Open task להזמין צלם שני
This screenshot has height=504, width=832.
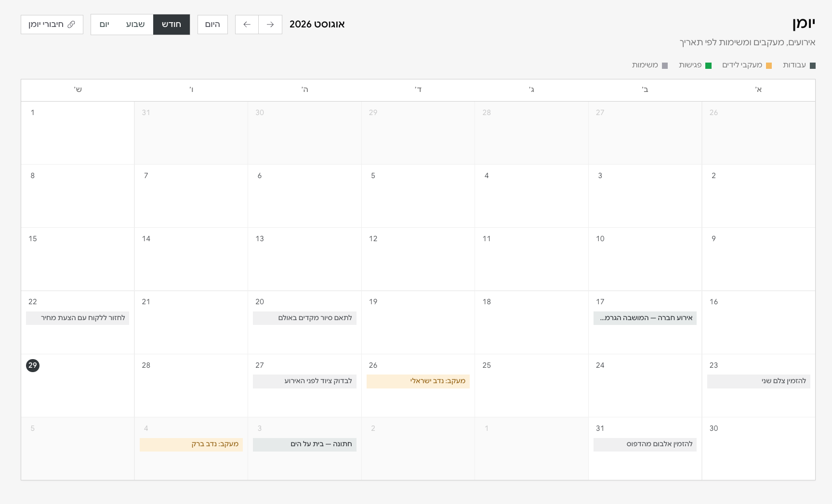pyautogui.click(x=759, y=381)
